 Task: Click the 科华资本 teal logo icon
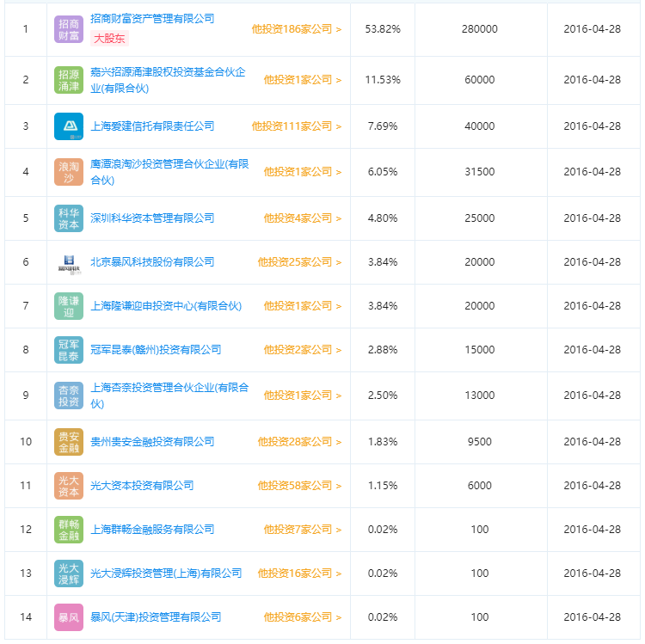(x=69, y=218)
